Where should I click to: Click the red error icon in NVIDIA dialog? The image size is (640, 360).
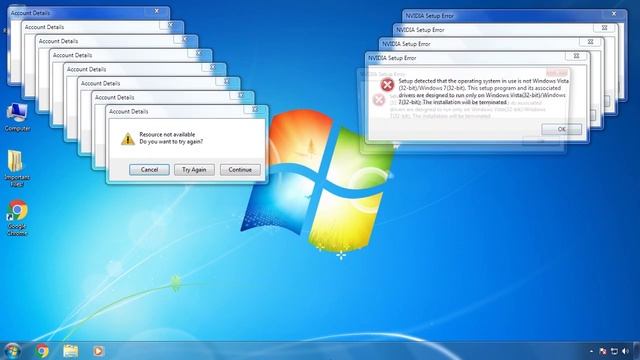387,85
